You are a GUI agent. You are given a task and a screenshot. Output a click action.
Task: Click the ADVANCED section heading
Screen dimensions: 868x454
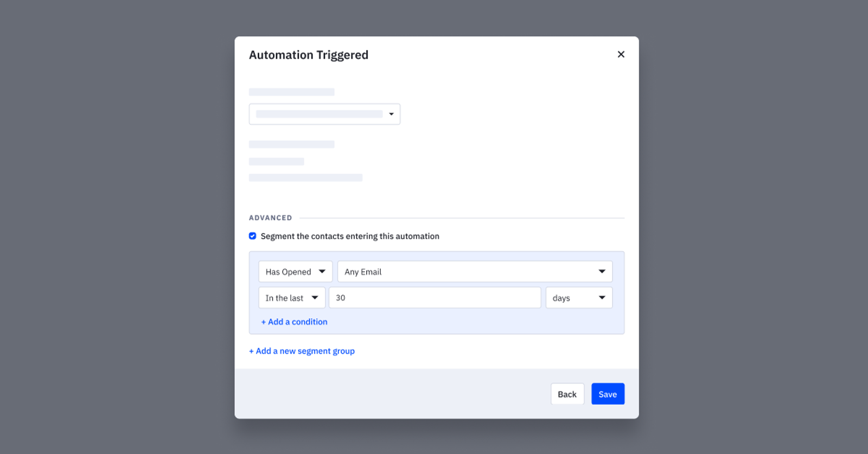click(x=270, y=218)
